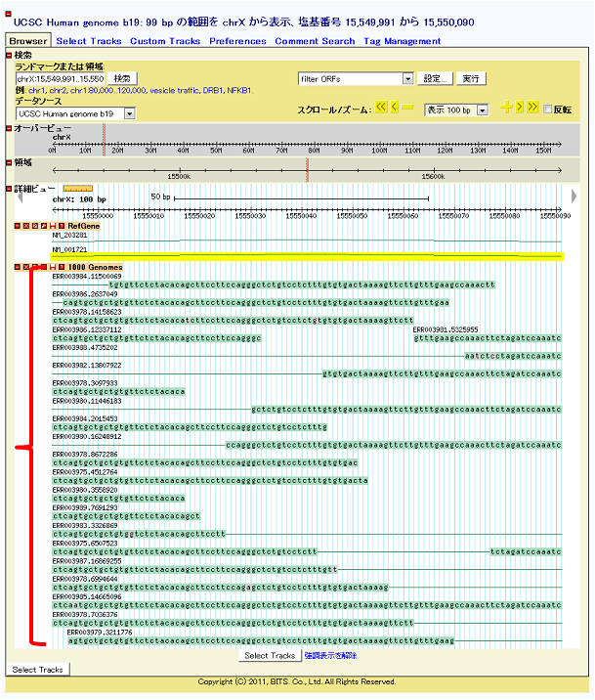The image size is (595, 700).
Task: Collapse the 領域 section
Action: tap(9, 162)
